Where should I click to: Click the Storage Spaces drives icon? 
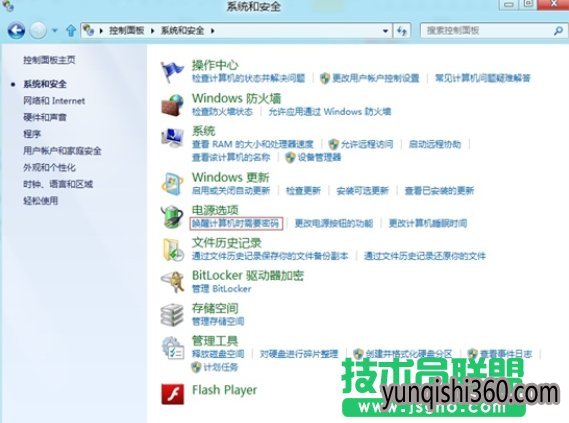pos(172,315)
